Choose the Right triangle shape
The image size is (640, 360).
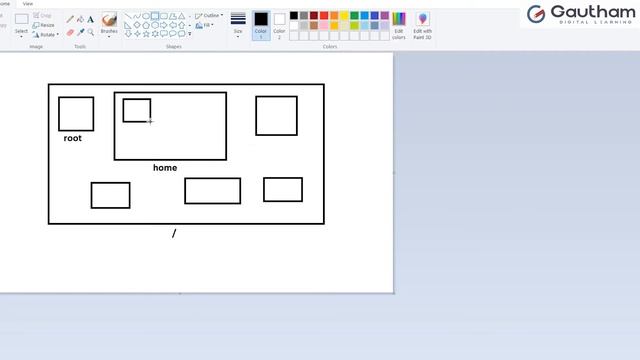coord(128,25)
